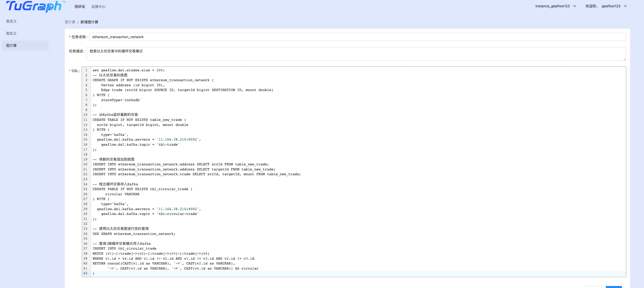Click 'CREATE TABLE IF NOT EXISTS table_new_trade' line
Screen dimensions: 644x288
(x=139, y=120)
